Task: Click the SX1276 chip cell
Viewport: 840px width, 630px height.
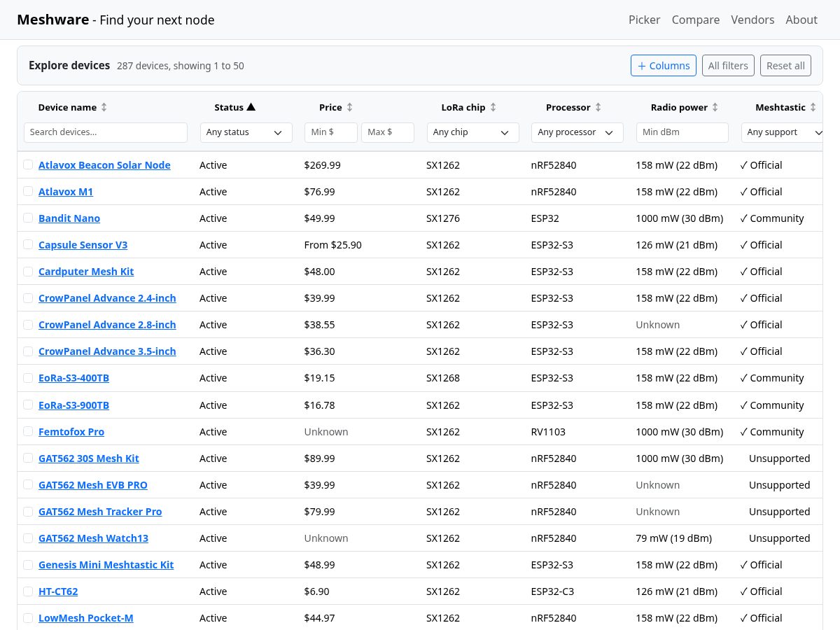Action: [x=443, y=218]
